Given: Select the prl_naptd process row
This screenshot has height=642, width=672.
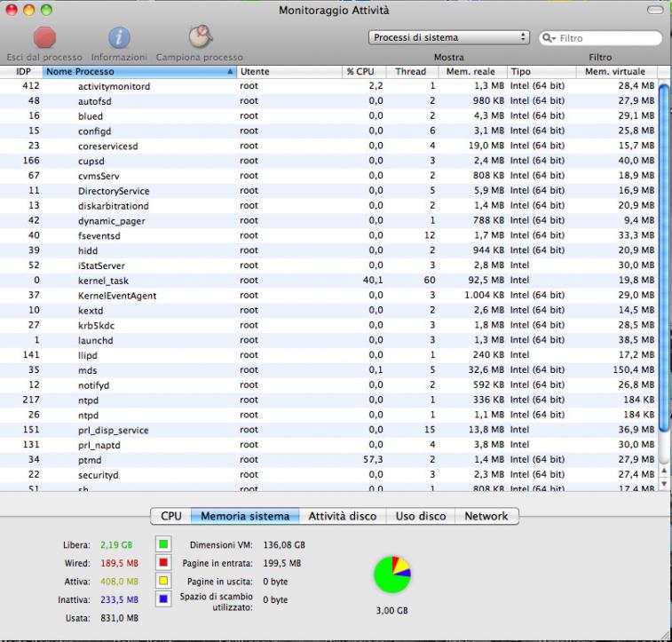Looking at the screenshot, I should 328,445.
